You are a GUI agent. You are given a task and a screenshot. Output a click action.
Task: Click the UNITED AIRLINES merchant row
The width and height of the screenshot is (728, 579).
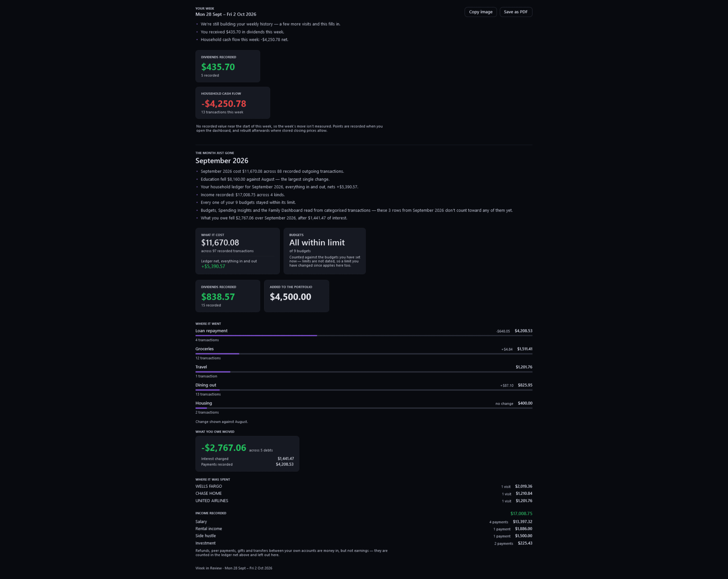coord(364,501)
